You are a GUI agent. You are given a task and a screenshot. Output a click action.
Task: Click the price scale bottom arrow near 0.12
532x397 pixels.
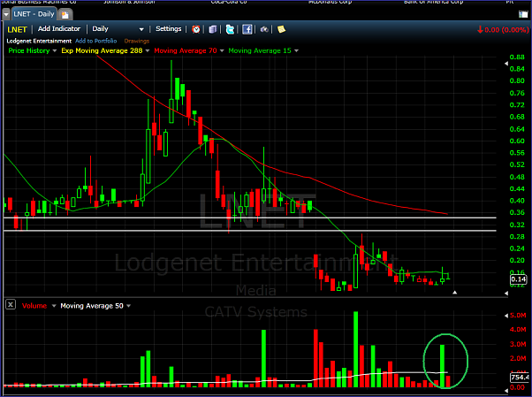click(x=506, y=293)
